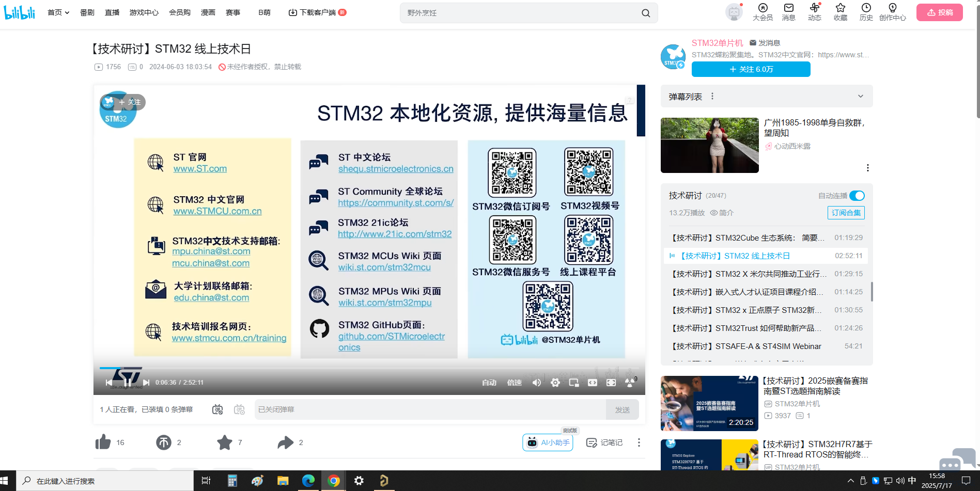
Task: Open 2025嵌赛备赛指南 video thumbnail
Action: point(709,403)
